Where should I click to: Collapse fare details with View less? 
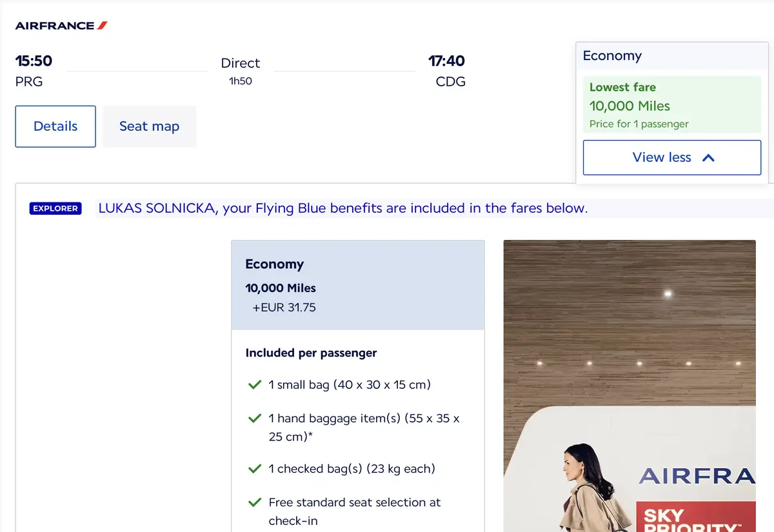[x=672, y=157]
